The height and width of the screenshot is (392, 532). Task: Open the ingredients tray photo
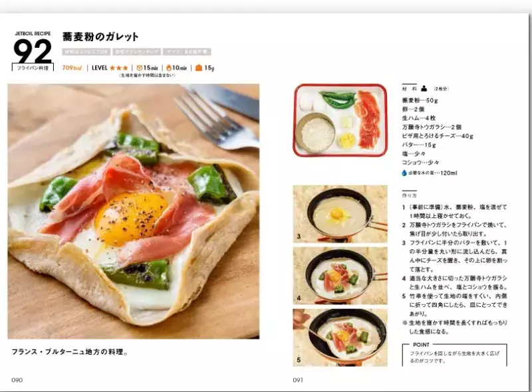point(340,120)
